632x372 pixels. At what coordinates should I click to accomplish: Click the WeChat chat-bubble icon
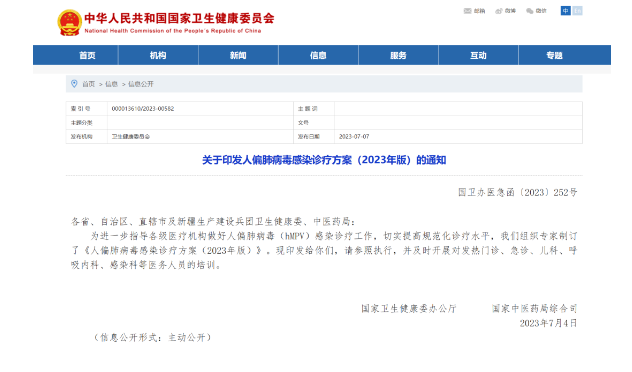point(530,11)
